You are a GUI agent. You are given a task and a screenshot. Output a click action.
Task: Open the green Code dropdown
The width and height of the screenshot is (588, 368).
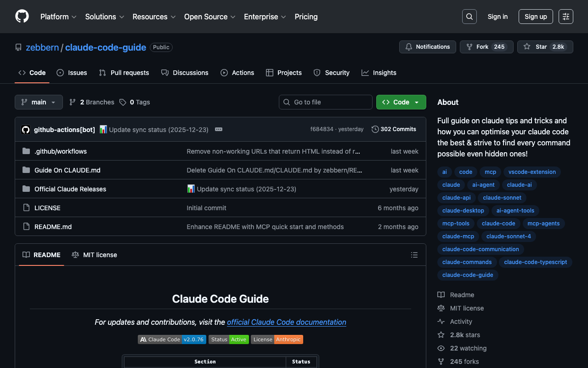401,102
